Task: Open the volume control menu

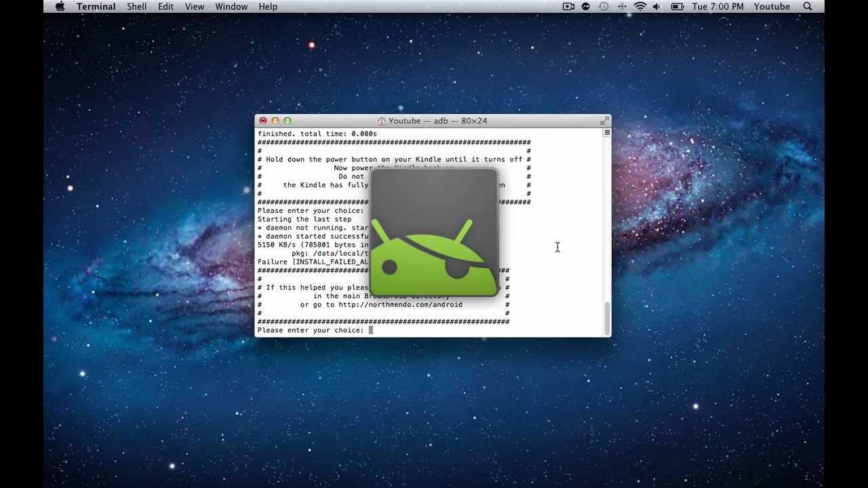Action: (656, 6)
